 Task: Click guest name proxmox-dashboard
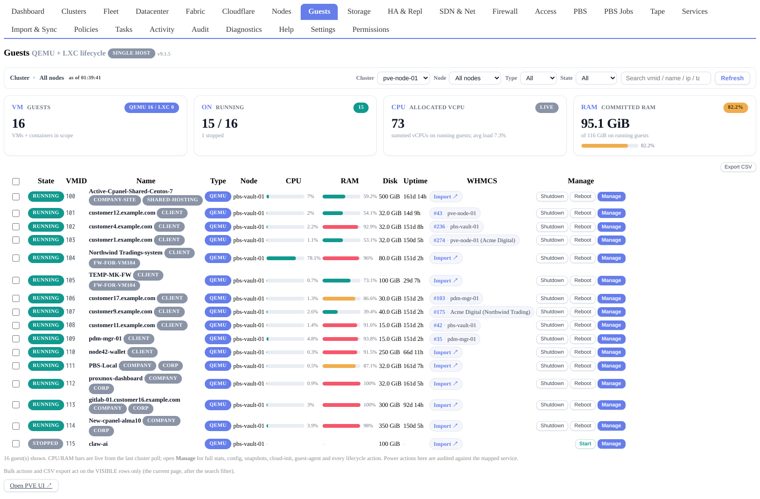coord(116,378)
